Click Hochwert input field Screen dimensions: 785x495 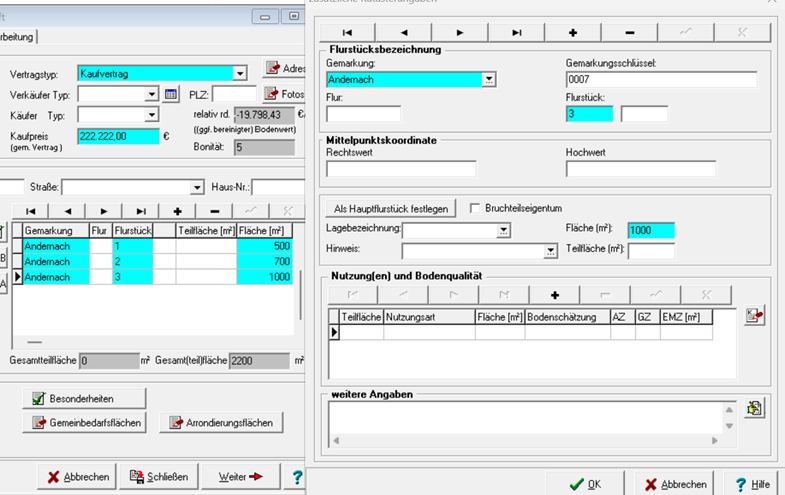point(641,169)
